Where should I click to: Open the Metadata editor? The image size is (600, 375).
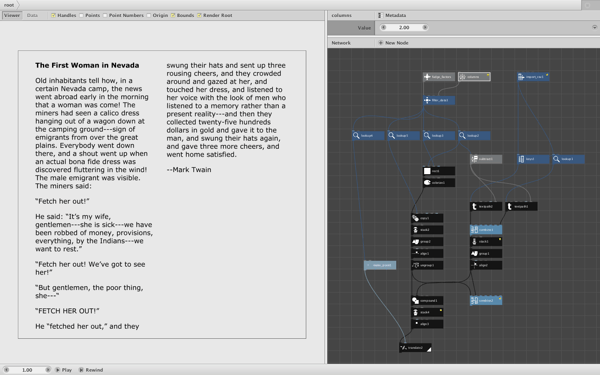pos(392,15)
